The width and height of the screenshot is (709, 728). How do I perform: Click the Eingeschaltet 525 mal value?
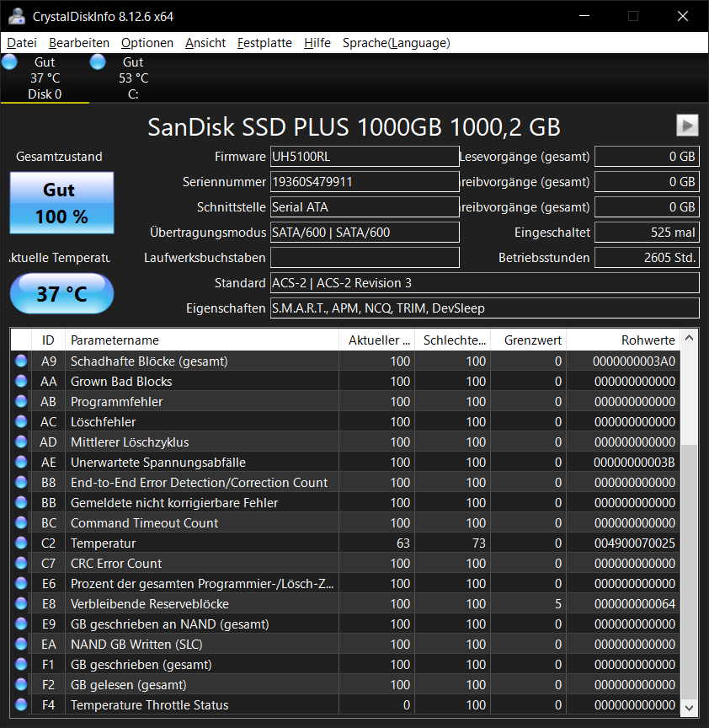[647, 233]
